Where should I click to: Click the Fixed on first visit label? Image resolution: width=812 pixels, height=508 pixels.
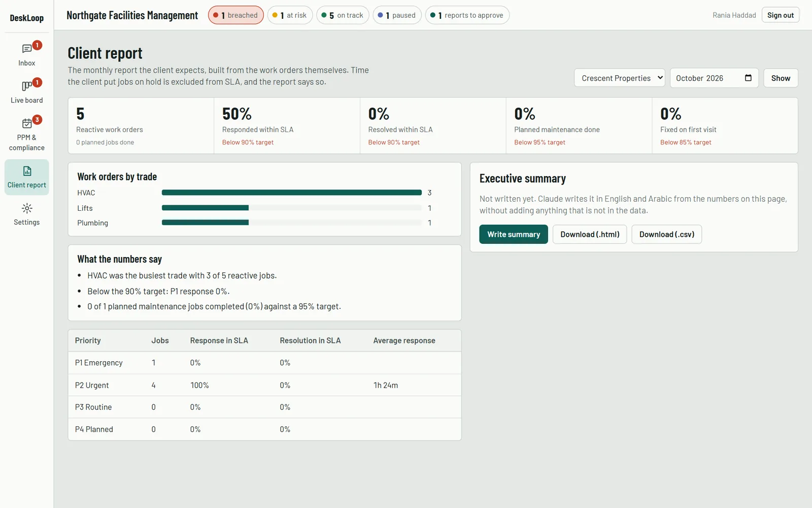tap(688, 130)
